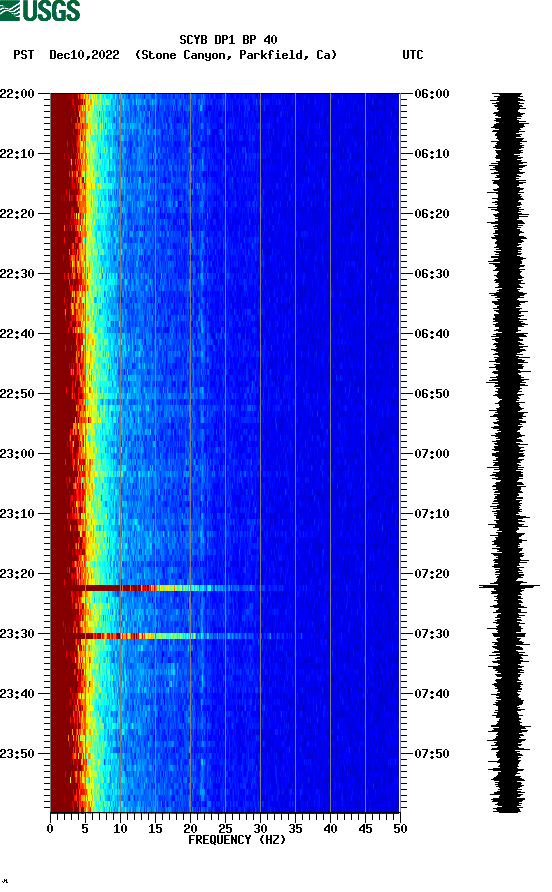Click the 07:20 UTC time label
Image resolution: width=552 pixels, height=892 pixels.
point(432,574)
